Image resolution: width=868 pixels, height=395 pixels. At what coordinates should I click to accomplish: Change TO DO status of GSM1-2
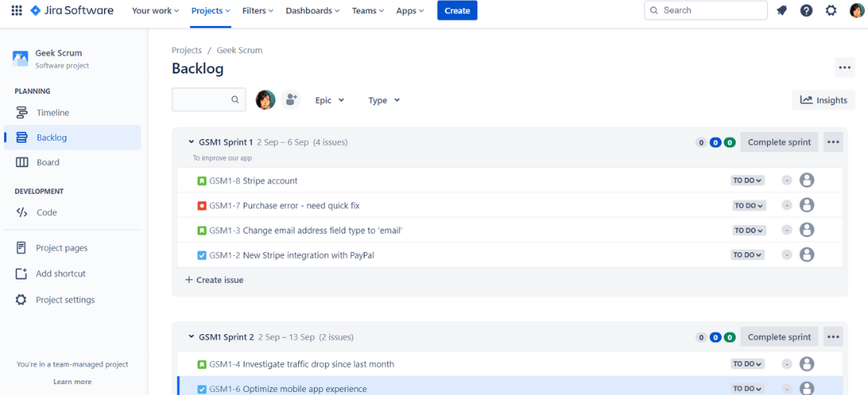(748, 255)
